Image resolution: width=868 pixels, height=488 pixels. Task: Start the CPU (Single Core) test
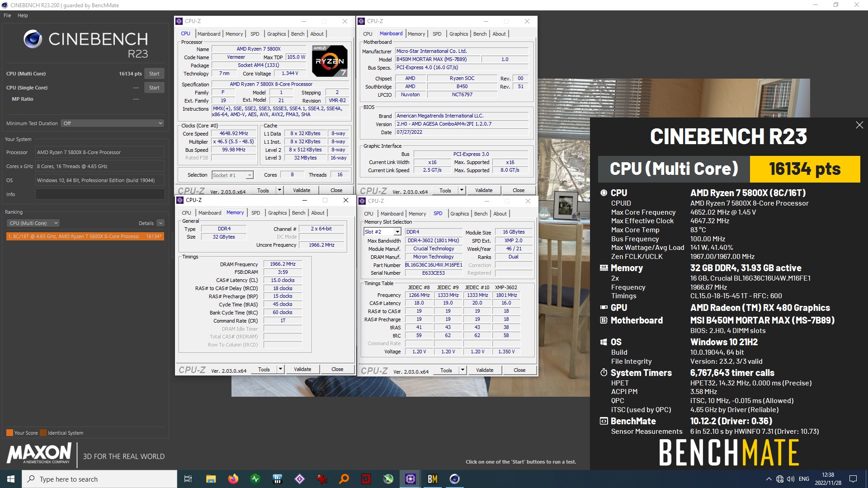[x=154, y=88]
